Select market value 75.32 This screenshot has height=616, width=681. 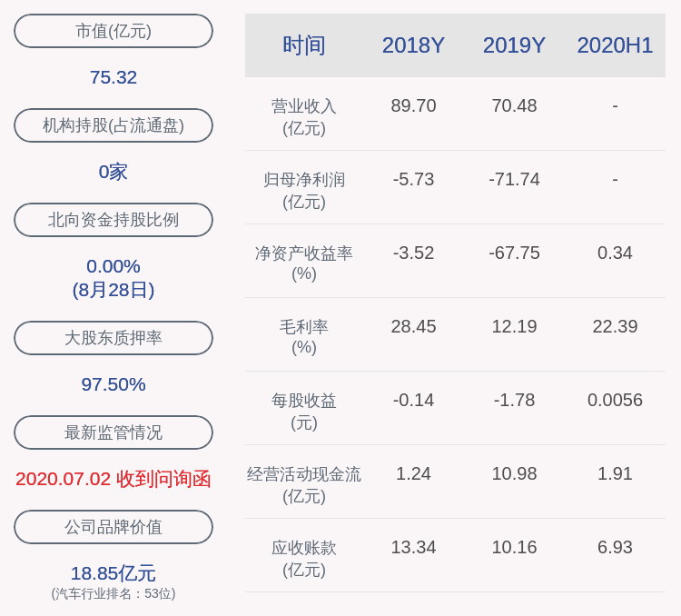point(113,77)
